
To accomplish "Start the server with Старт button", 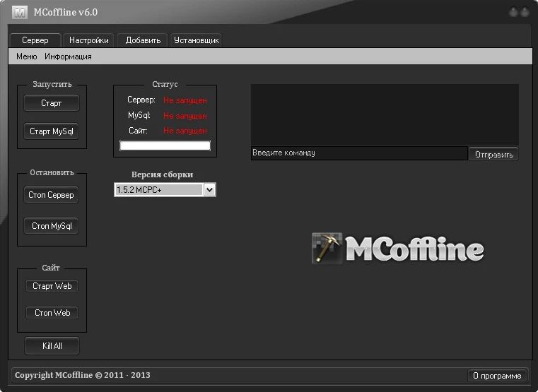I will (x=52, y=103).
